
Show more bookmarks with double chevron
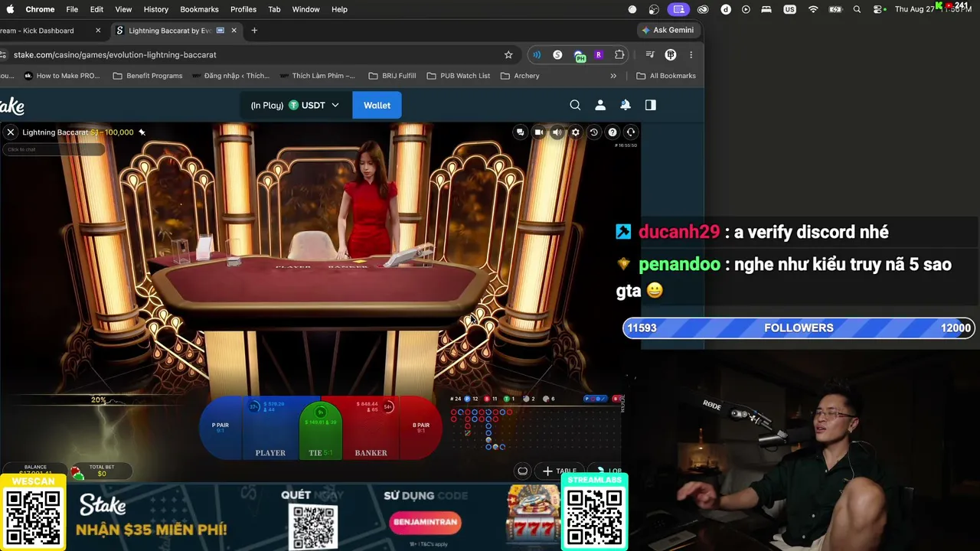point(613,76)
